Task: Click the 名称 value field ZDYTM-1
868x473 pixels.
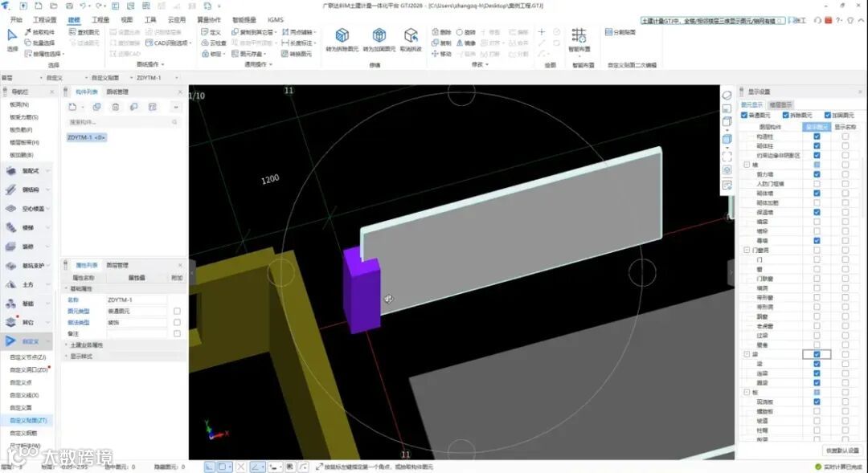Action: point(136,300)
